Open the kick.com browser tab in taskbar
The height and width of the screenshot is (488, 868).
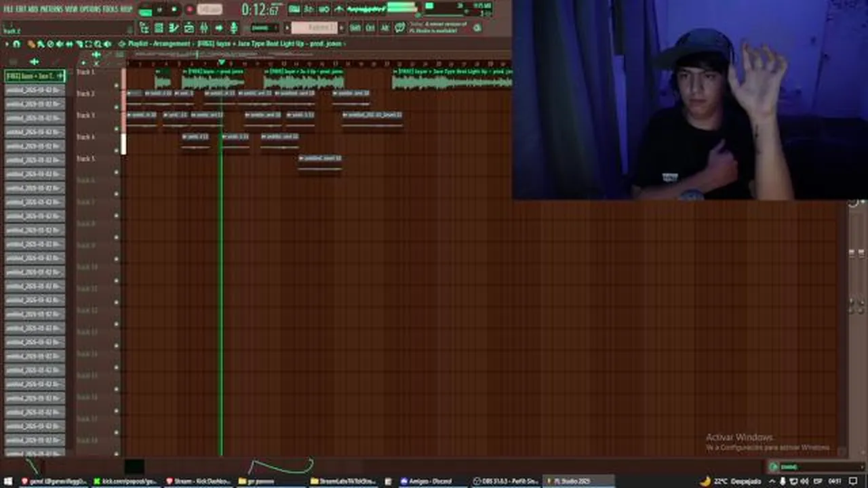(126, 481)
